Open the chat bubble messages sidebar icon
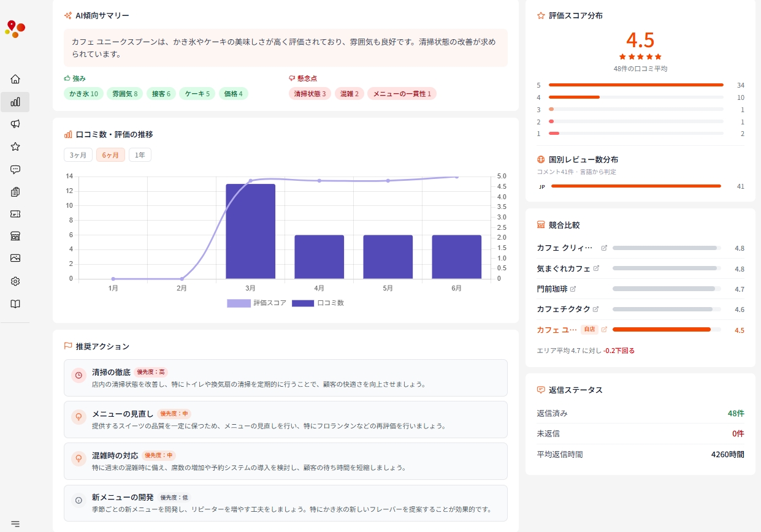Image resolution: width=761 pixels, height=532 pixels. click(15, 169)
